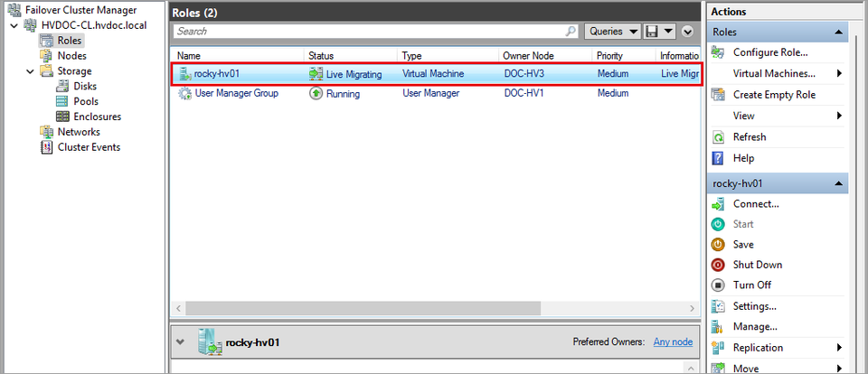Click the HVDOC-CL.hvdoc.local cluster icon
This screenshot has height=374, width=868.
(32, 25)
